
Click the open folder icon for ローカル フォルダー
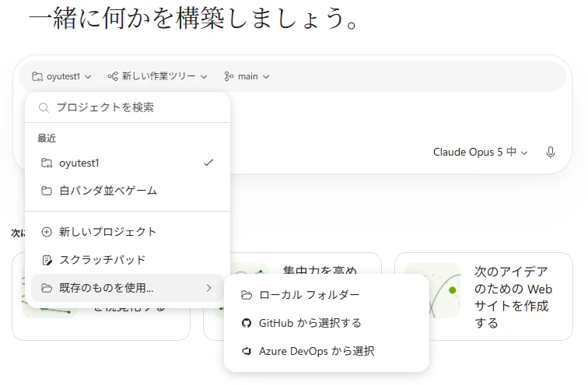247,295
